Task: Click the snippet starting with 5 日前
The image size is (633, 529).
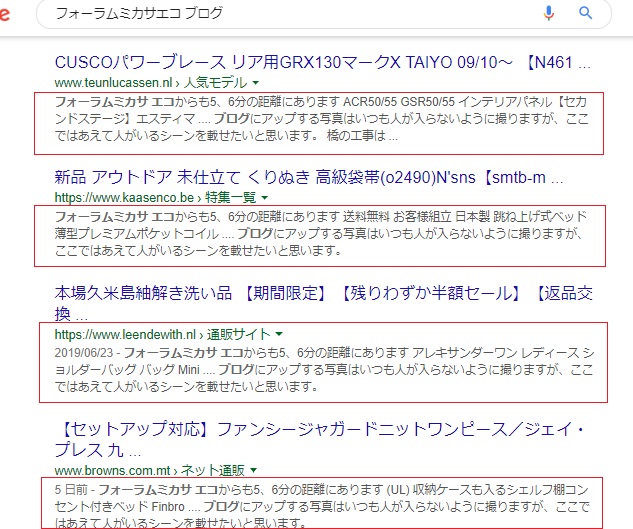Action: click(x=322, y=506)
